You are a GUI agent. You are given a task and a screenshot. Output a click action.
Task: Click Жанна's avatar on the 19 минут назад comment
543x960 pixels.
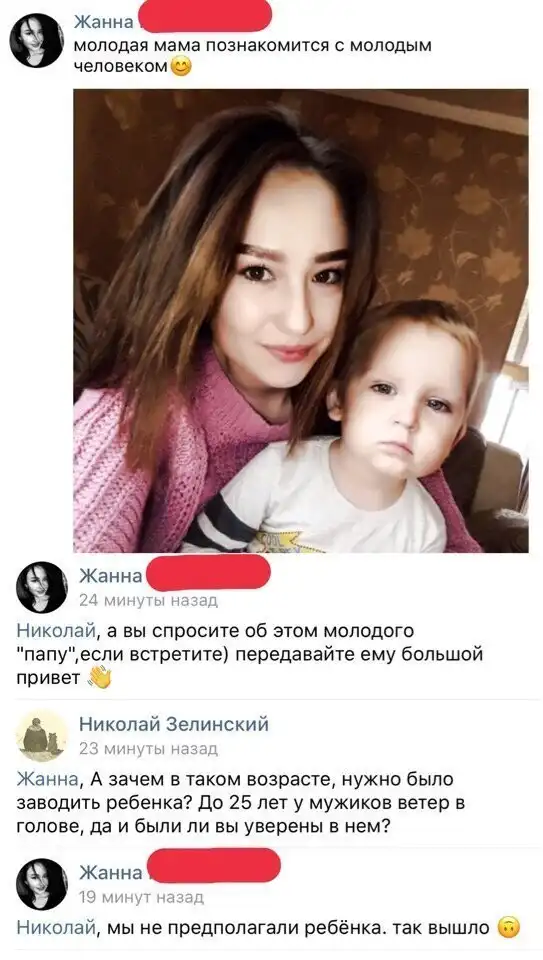42,884
